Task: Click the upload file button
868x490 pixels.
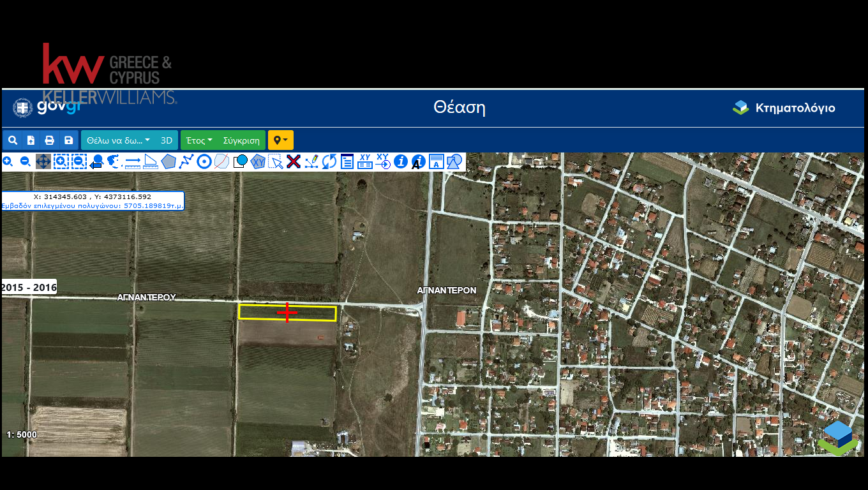Action: pyautogui.click(x=31, y=140)
